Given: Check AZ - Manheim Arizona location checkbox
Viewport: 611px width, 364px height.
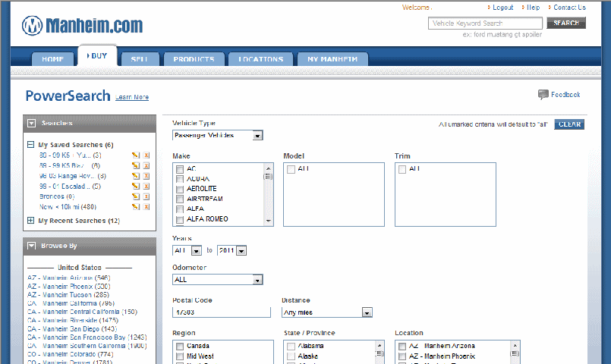Looking at the screenshot, I should pos(402,347).
